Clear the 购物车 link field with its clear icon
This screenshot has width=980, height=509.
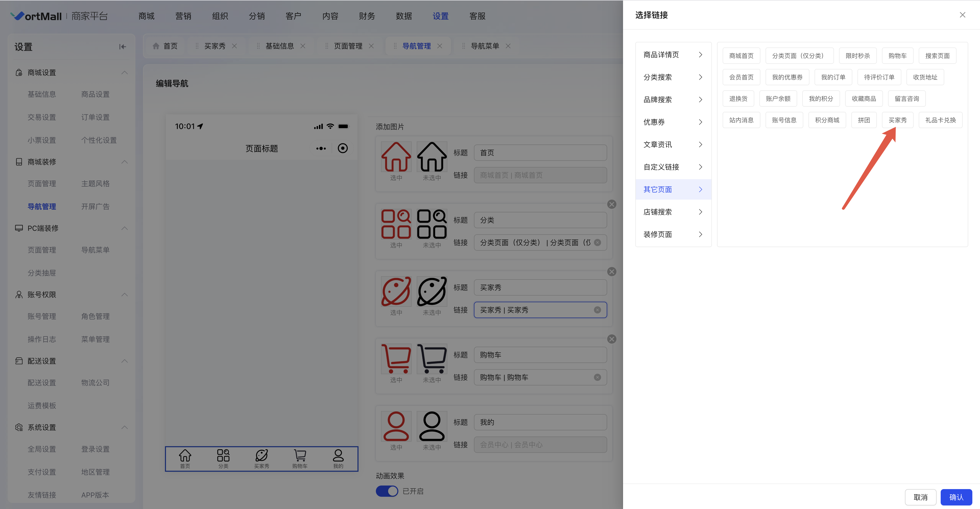[x=597, y=377]
